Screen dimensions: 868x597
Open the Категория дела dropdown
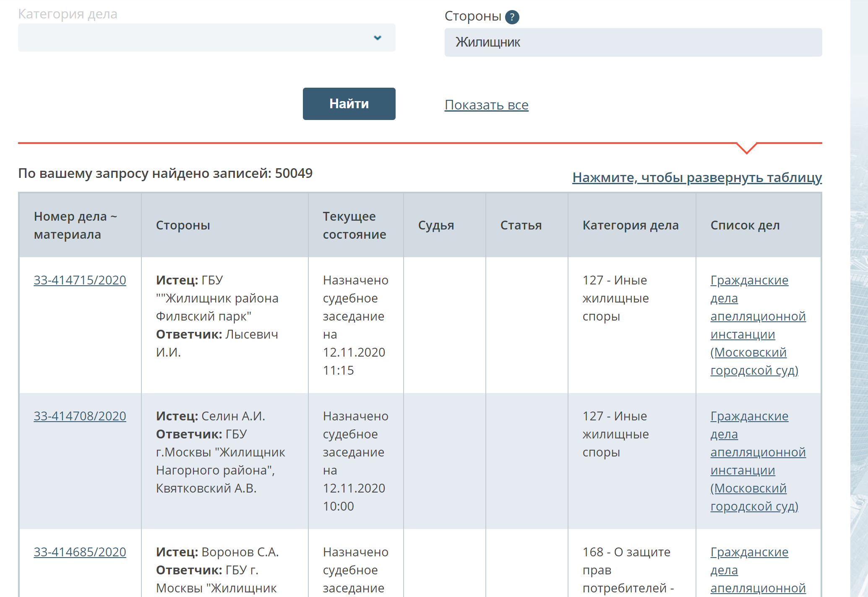click(x=206, y=38)
